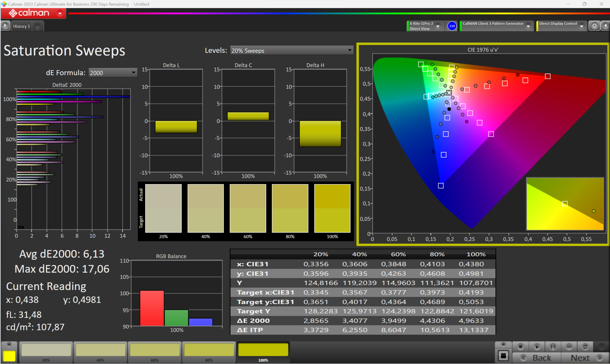Image resolution: width=610 pixels, height=364 pixels.
Task: Click the yellow color selector at bottom left
Action: 9,356
